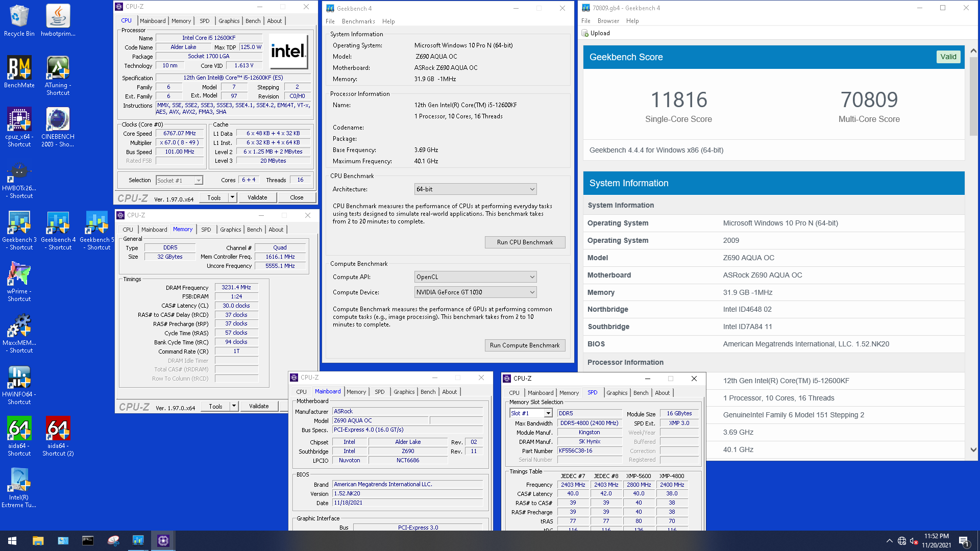Open the Command Prompt taskbar icon

tap(88, 541)
